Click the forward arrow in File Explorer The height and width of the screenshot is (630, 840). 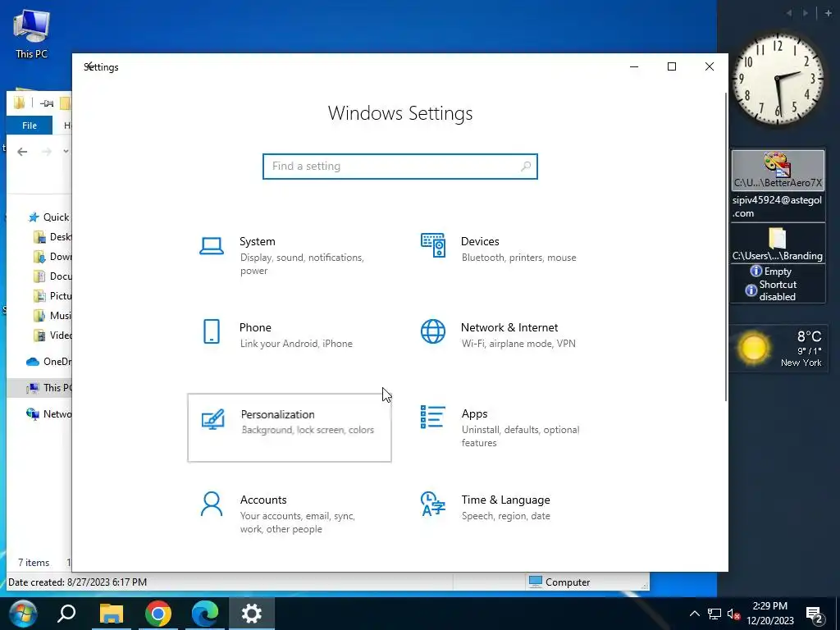coord(47,152)
